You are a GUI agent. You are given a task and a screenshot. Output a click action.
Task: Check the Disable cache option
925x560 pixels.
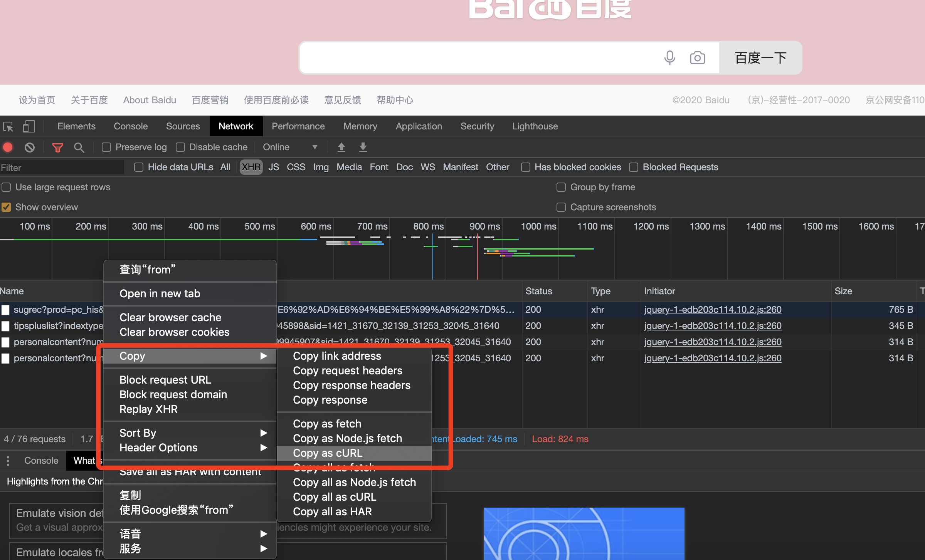coord(180,147)
